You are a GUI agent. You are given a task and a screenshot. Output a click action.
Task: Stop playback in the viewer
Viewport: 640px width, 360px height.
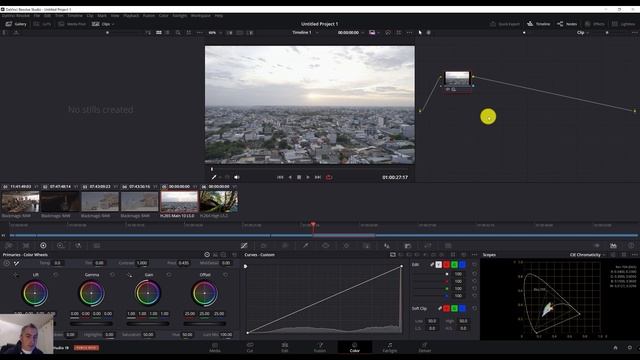(x=299, y=177)
